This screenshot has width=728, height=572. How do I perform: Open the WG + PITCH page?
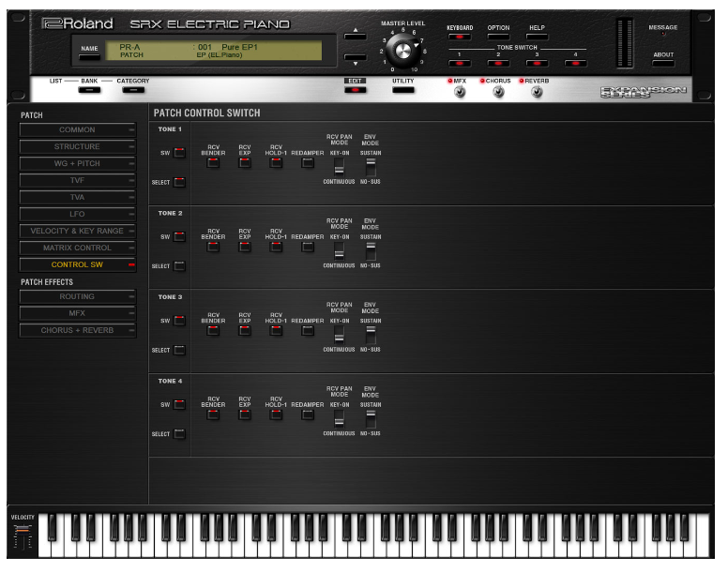click(78, 163)
